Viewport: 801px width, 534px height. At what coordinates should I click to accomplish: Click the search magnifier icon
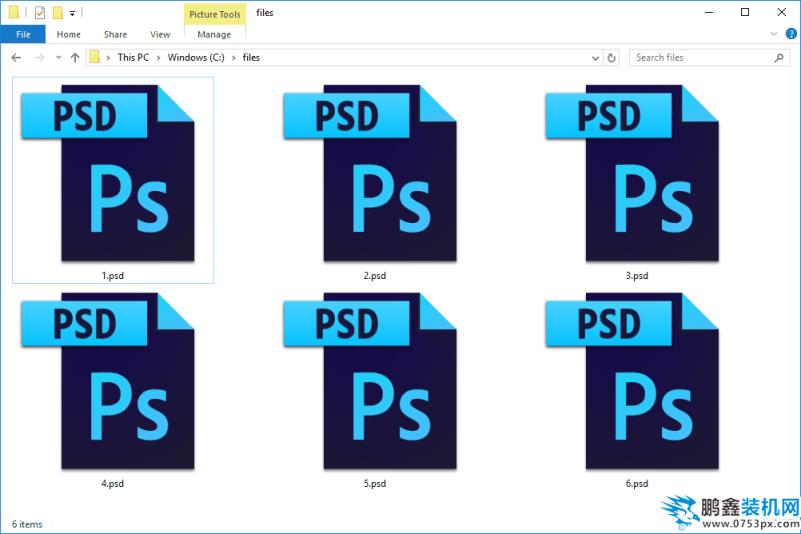[x=779, y=58]
